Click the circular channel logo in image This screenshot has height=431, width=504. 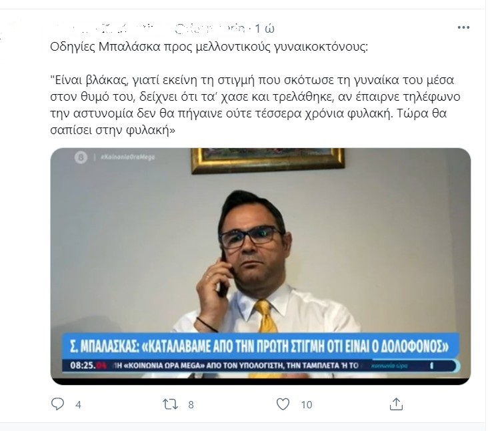[x=81, y=157]
